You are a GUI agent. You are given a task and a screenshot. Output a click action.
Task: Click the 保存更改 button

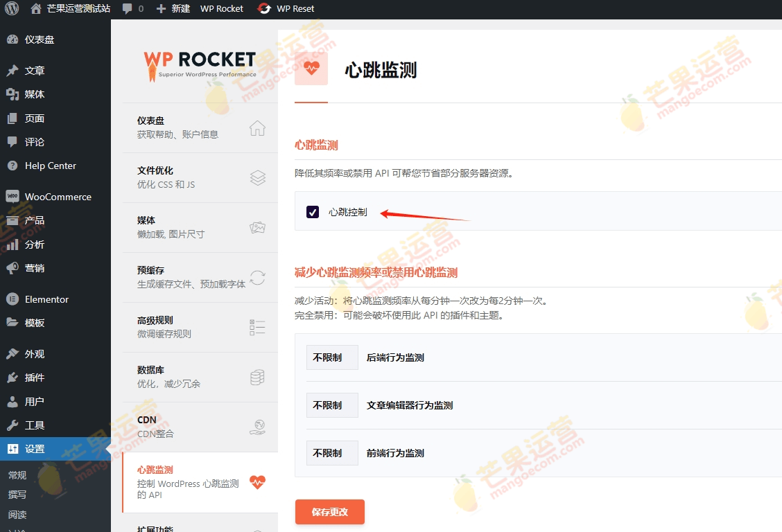pyautogui.click(x=329, y=512)
